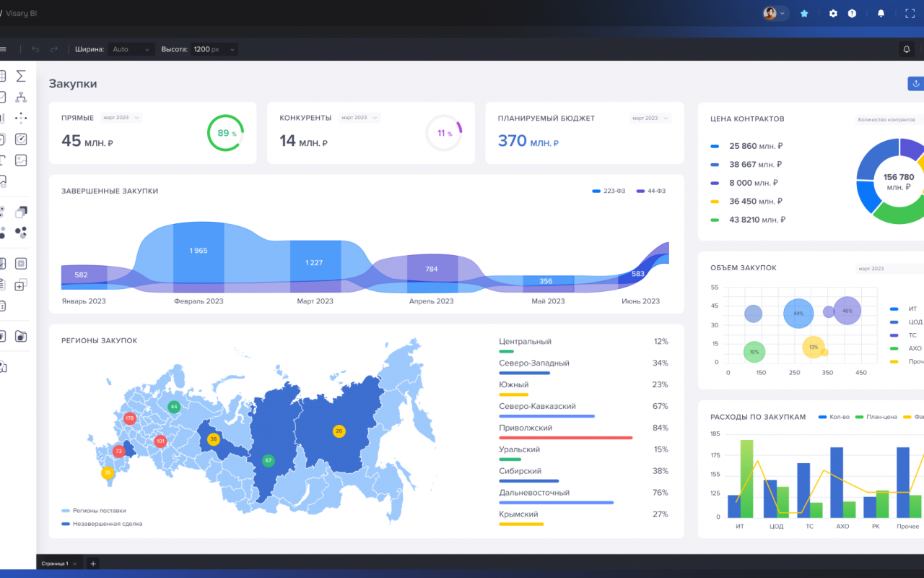Image resolution: width=924 pixels, height=578 pixels.
Task: Click the Сибирский region marker 67
Action: click(268, 460)
